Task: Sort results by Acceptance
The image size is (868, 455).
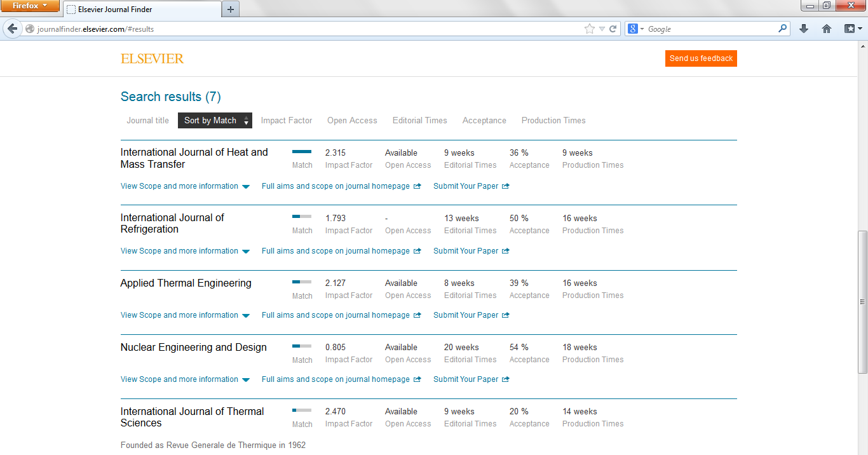Action: [484, 121]
